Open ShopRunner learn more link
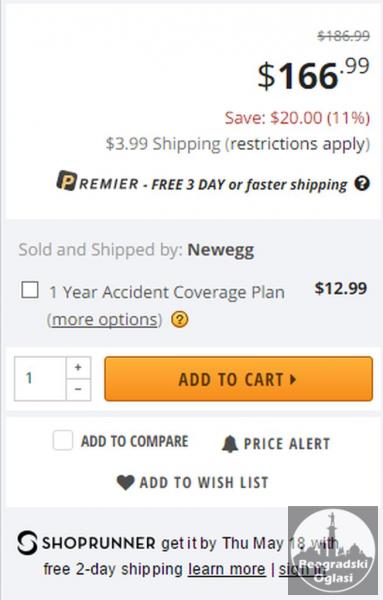Viewport: 383px width, 600px height. tap(227, 569)
